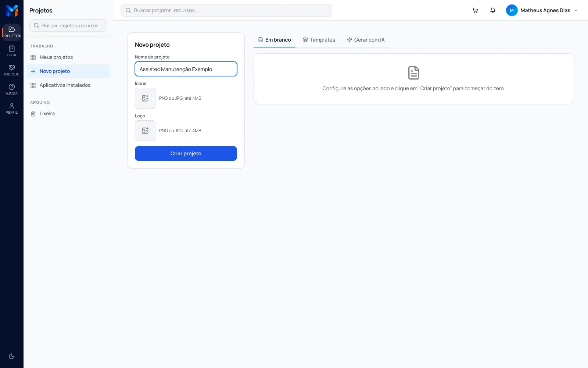Open the Projetos section in the rail
Screen dimensions: 588x368
[12, 32]
